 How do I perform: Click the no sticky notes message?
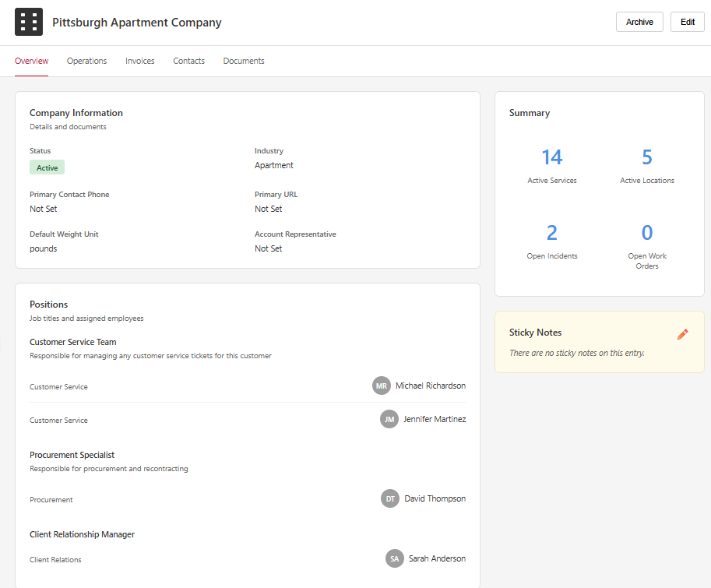577,353
